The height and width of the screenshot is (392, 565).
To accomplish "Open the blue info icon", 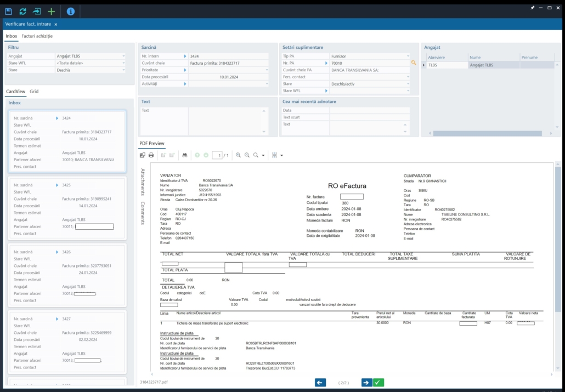I will click(71, 12).
